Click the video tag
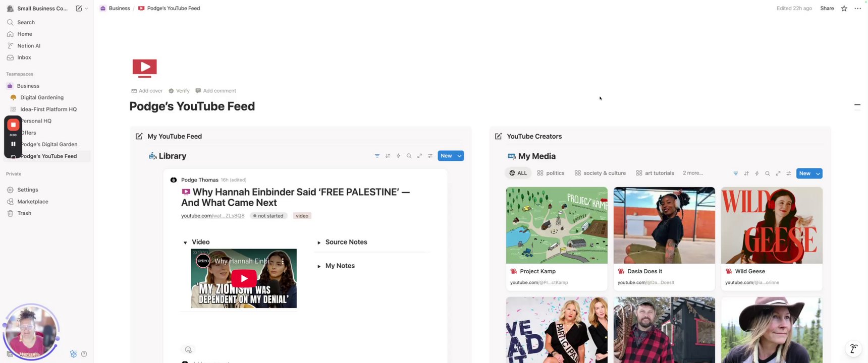 pyautogui.click(x=302, y=216)
